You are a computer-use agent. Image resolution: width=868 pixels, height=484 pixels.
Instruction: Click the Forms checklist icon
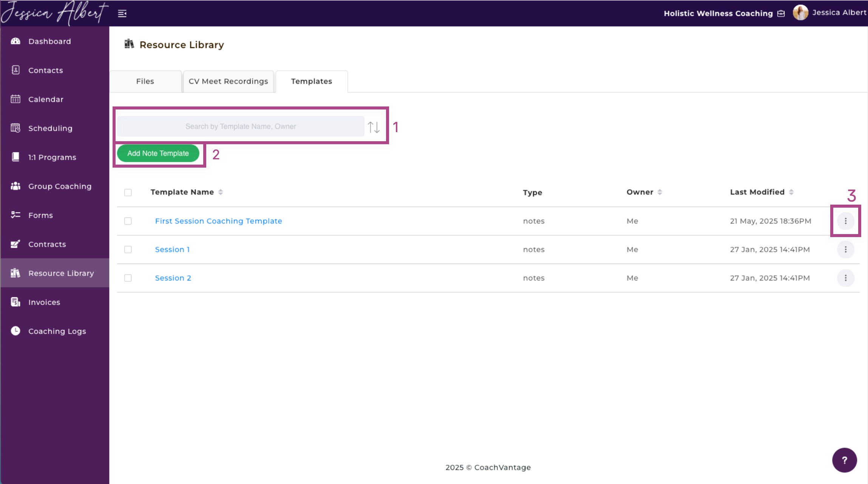point(15,215)
